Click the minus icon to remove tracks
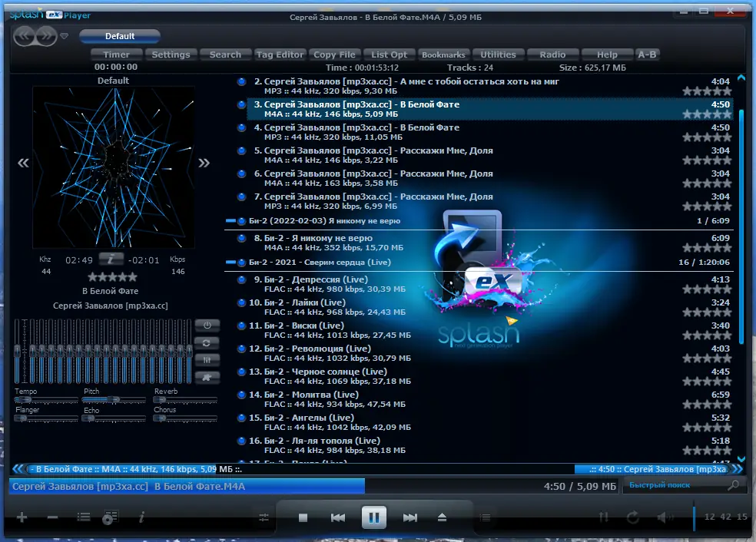The width and height of the screenshot is (756, 542). [x=52, y=517]
